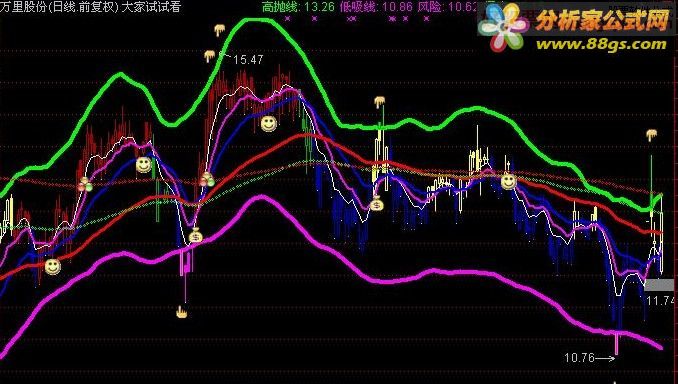Viewport: 678px width, 384px height.
Task: Click the chart title 万里股份(日线.前复权)
Action: [x=59, y=7]
